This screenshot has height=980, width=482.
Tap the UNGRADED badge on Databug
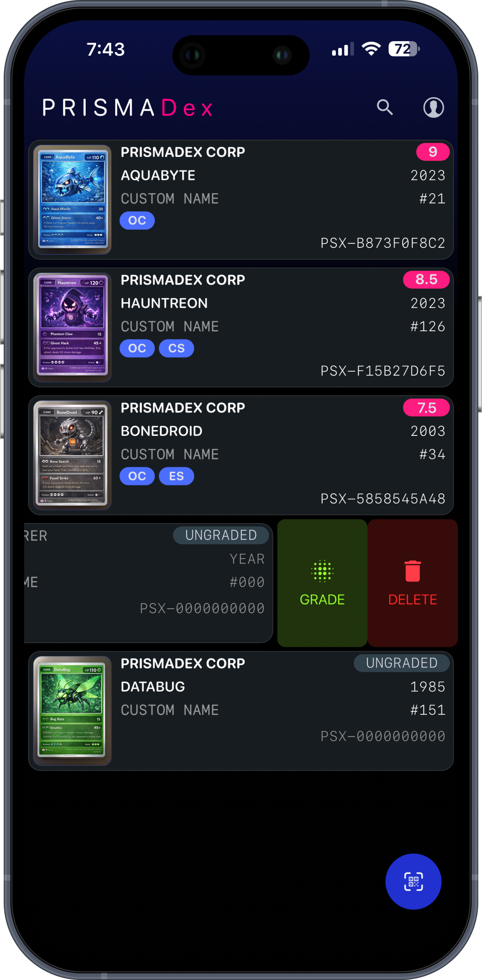coord(402,663)
